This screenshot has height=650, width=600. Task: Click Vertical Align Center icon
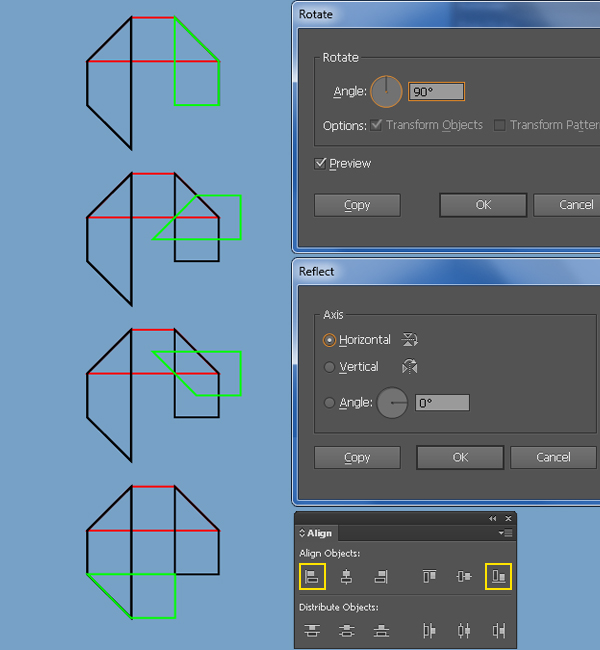tap(464, 577)
